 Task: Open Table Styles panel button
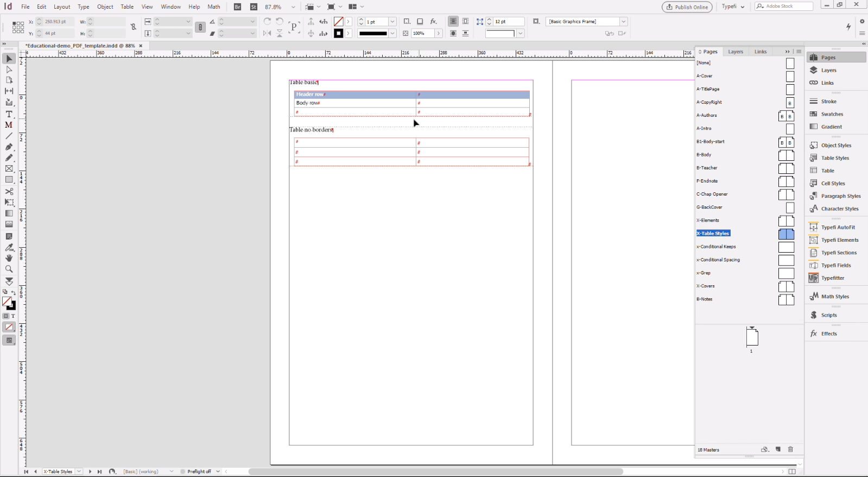834,158
